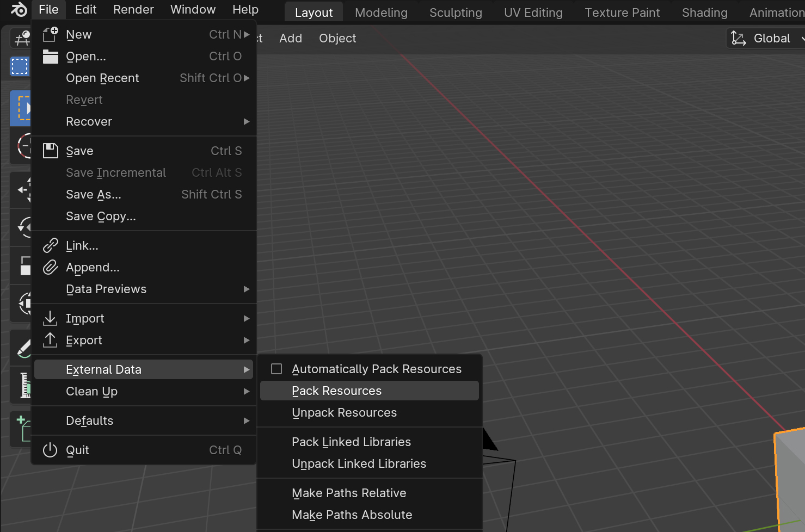The height and width of the screenshot is (532, 805).
Task: Click the External Data menu item
Action: coord(144,369)
